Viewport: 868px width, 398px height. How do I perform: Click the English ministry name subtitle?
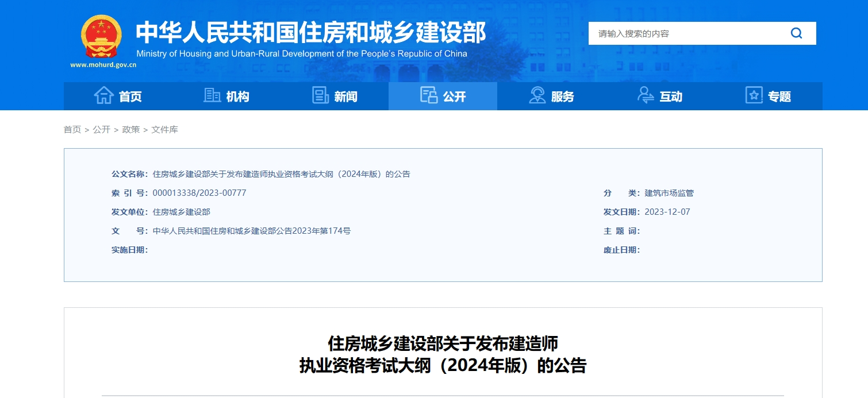click(302, 53)
